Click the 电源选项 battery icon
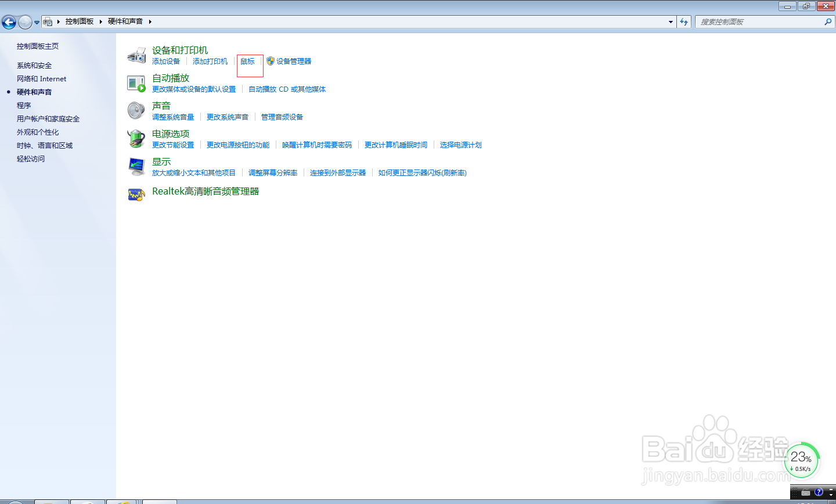 136,139
